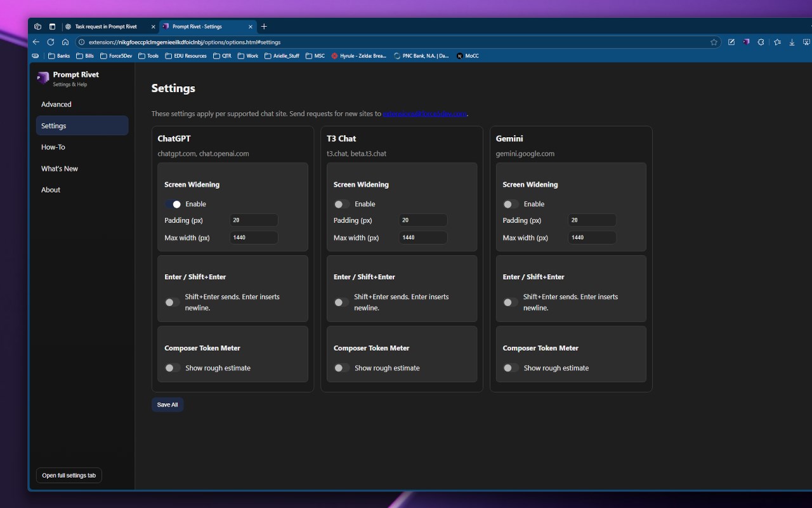Open the Favorites list icon

(x=777, y=42)
